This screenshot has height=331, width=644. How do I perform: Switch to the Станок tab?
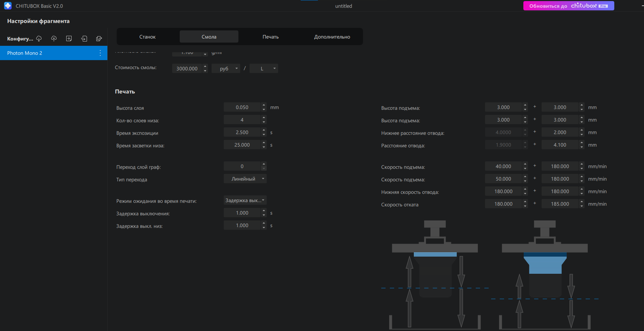[147, 37]
